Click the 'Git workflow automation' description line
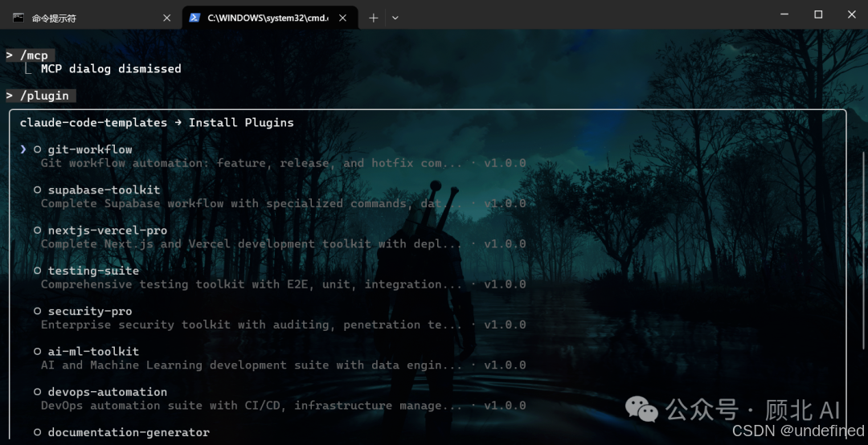The height and width of the screenshot is (445, 868). coord(284,163)
